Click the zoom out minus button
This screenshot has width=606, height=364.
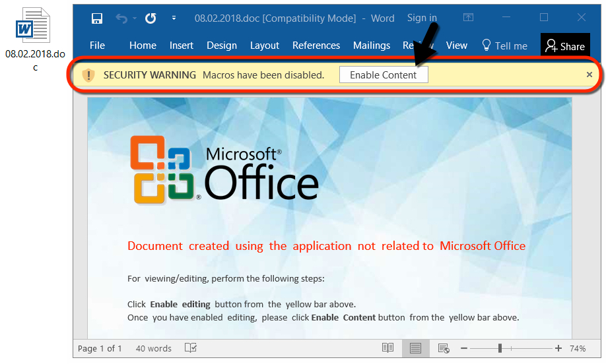click(464, 349)
